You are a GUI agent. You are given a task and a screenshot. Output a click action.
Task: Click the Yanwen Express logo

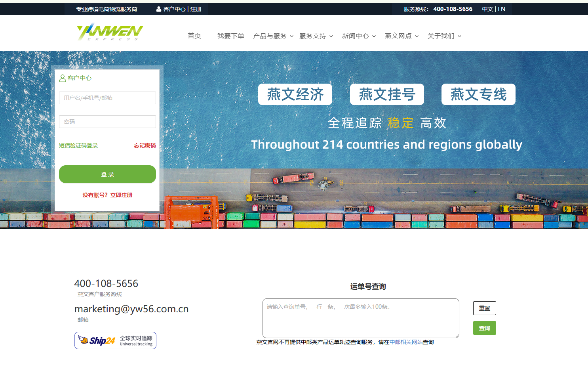click(110, 32)
